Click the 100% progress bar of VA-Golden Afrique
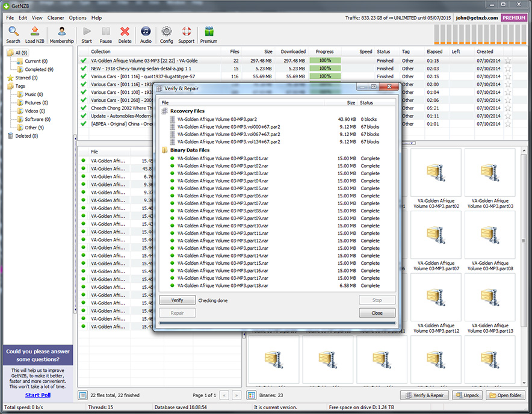Screen dimensions: 532x414 325,61
